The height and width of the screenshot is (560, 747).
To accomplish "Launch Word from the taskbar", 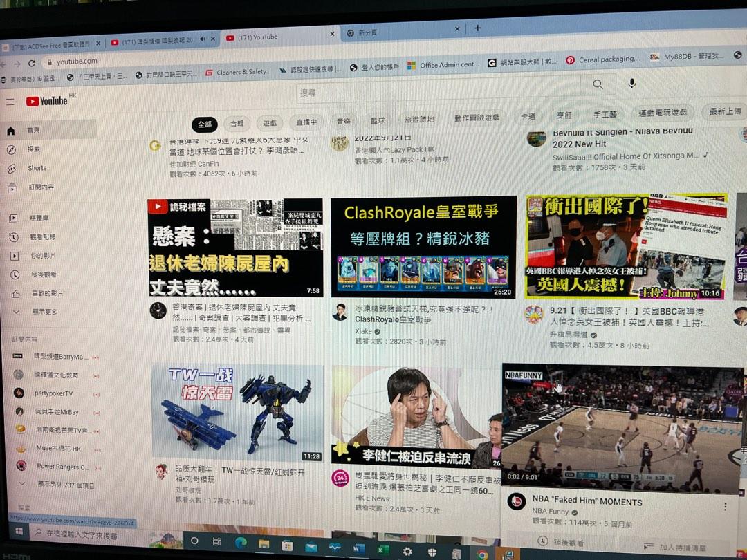I will tap(358, 548).
